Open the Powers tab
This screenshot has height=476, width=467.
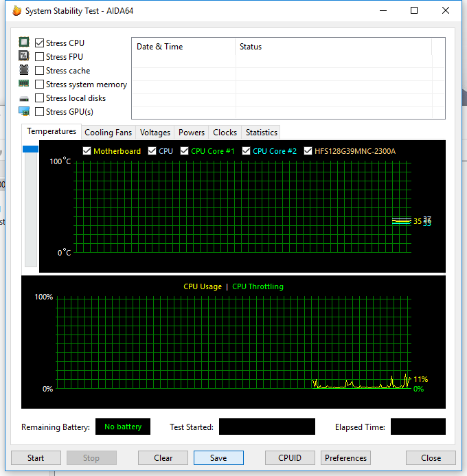(x=192, y=133)
